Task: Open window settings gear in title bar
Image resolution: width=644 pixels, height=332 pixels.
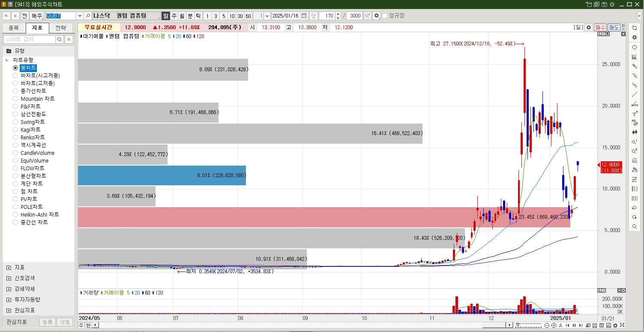Action: point(612,4)
